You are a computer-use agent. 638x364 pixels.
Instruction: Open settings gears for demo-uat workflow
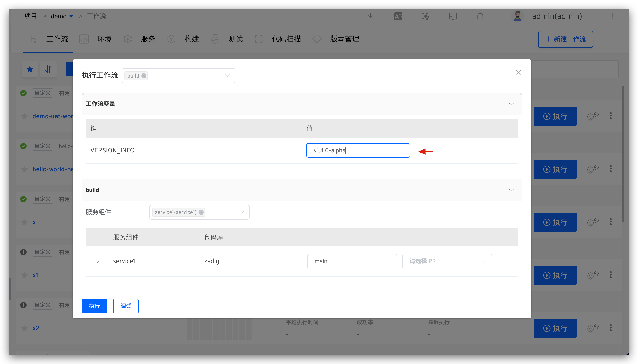pos(592,116)
